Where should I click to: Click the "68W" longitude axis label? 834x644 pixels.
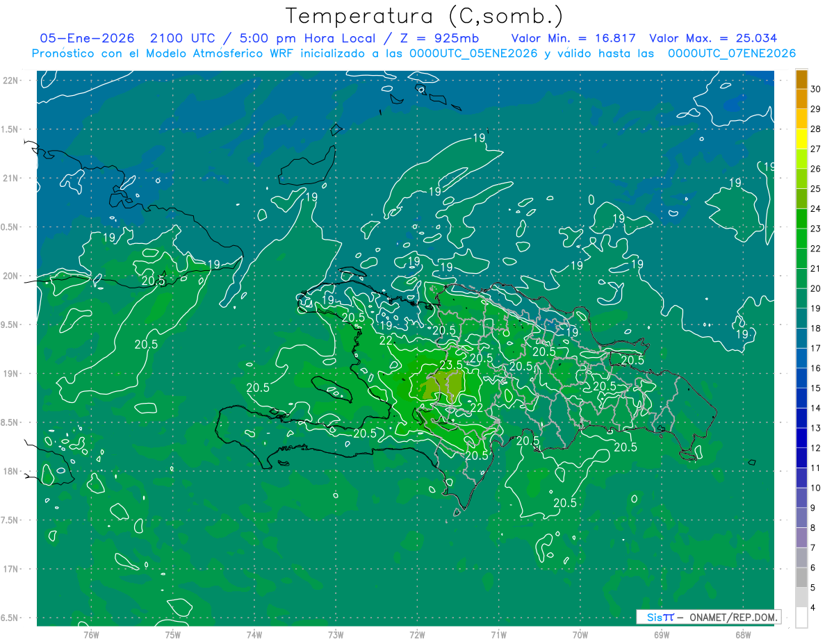pyautogui.click(x=742, y=634)
